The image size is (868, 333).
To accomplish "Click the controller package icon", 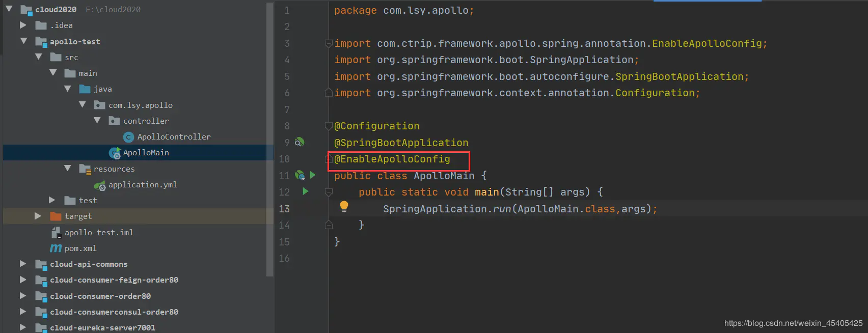I will pos(114,121).
